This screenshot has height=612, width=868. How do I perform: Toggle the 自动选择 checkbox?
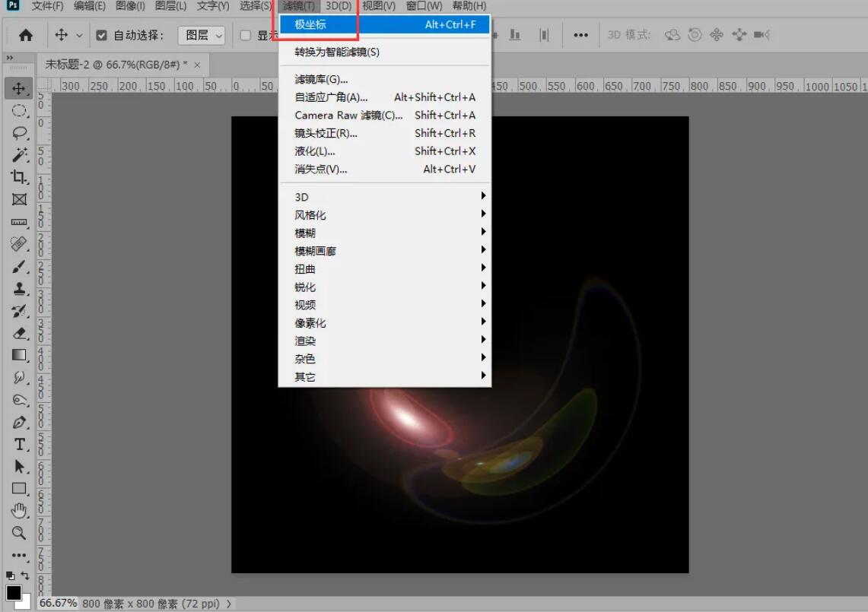[x=101, y=34]
